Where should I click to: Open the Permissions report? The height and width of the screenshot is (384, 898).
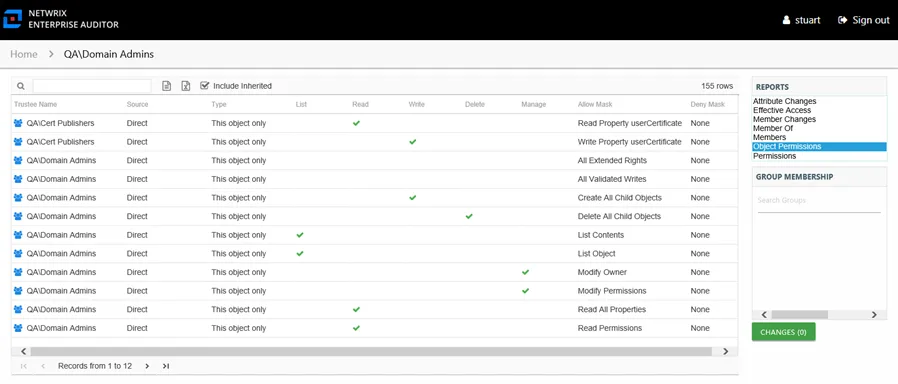click(x=774, y=156)
